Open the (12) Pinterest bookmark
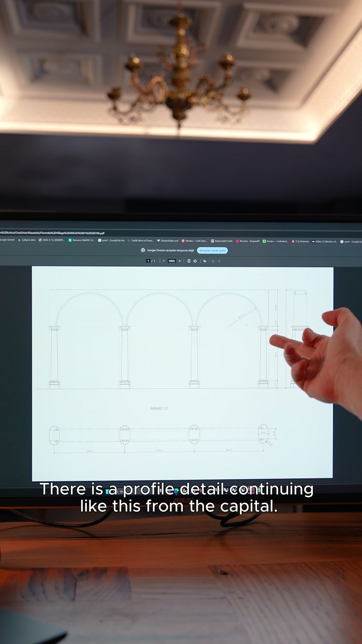Image resolution: width=362 pixels, height=644 pixels. pos(300,241)
